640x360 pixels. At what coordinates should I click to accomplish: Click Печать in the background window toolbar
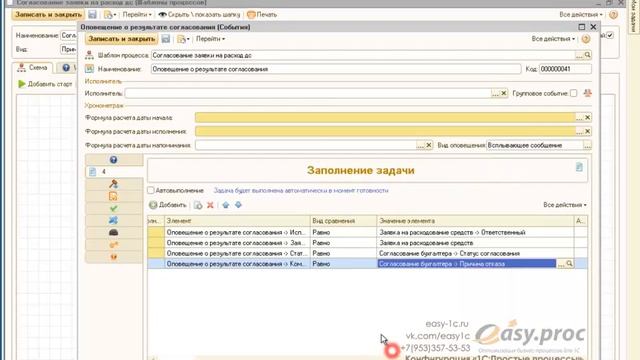coord(262,14)
